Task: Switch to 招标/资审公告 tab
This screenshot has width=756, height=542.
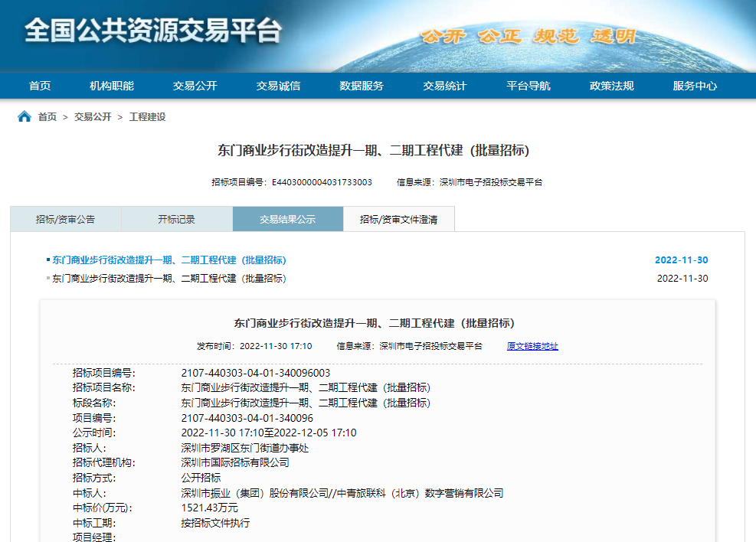Action: [x=66, y=219]
